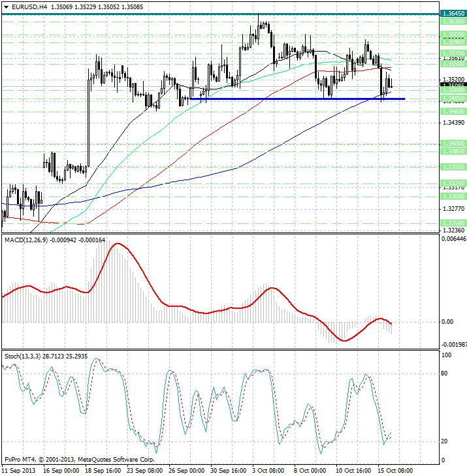This screenshot has width=467, height=476.
Task: Open the EURUSD,H4 chart dropdown triangle
Action: tap(6, 7)
